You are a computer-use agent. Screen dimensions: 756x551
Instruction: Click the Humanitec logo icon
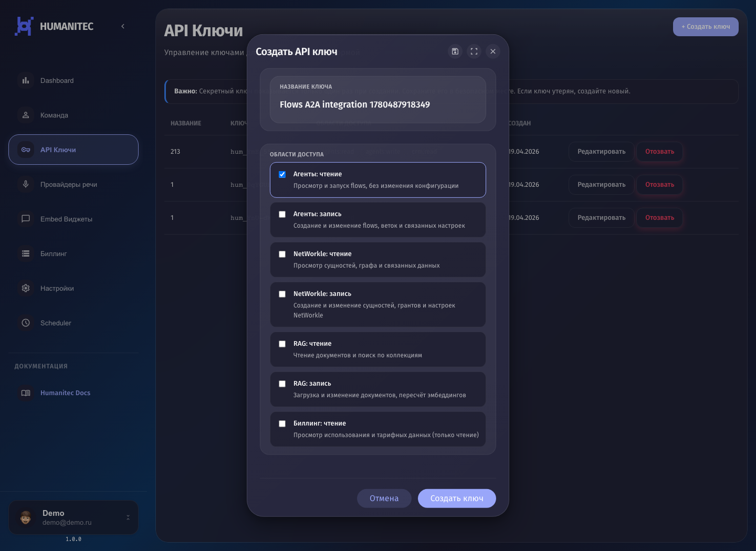[24, 26]
